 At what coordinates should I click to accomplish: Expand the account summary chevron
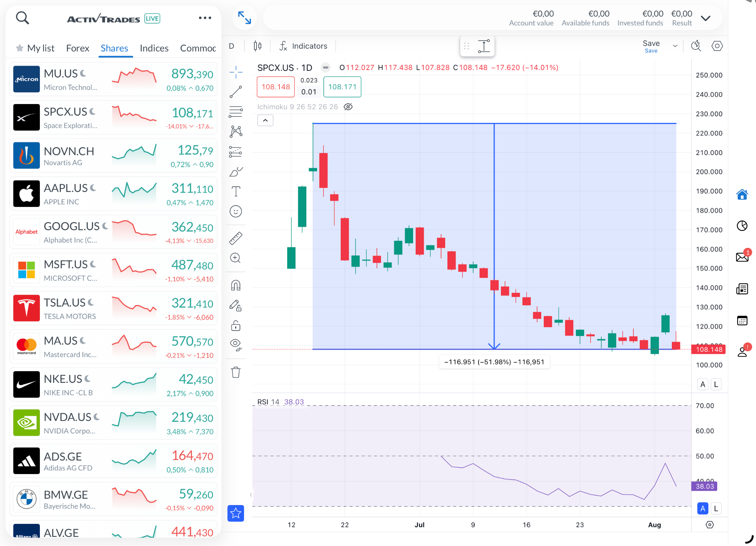[x=705, y=18]
